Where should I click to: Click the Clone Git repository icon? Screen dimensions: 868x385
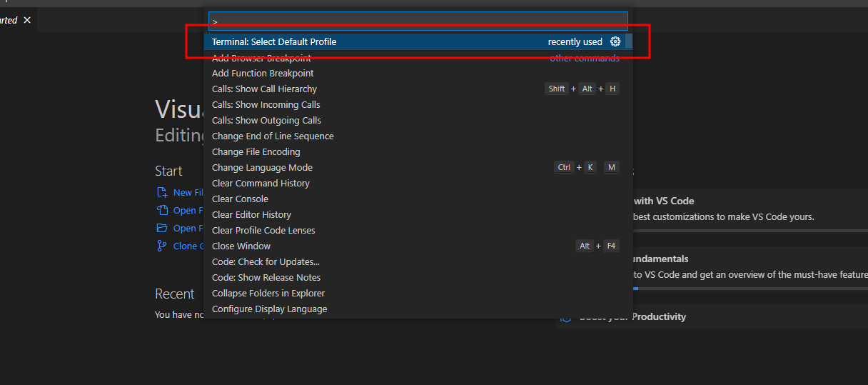[x=161, y=246]
